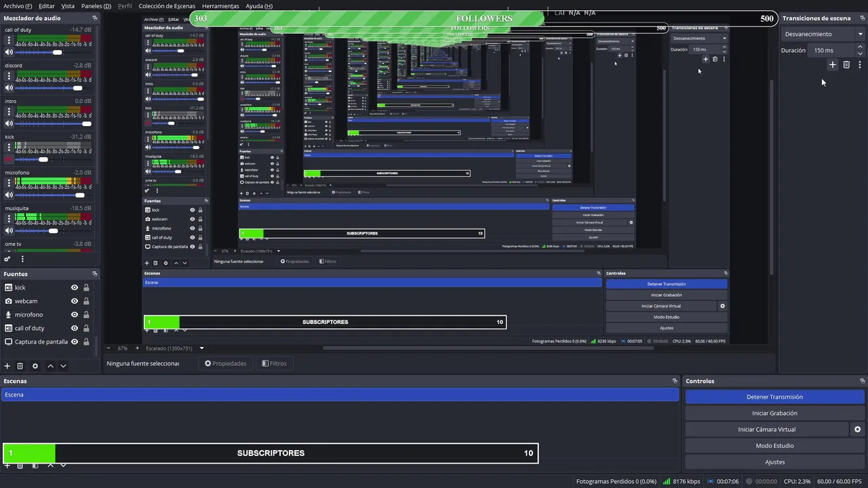
Task: Open advanced audio properties gears icon
Action: tap(7, 259)
